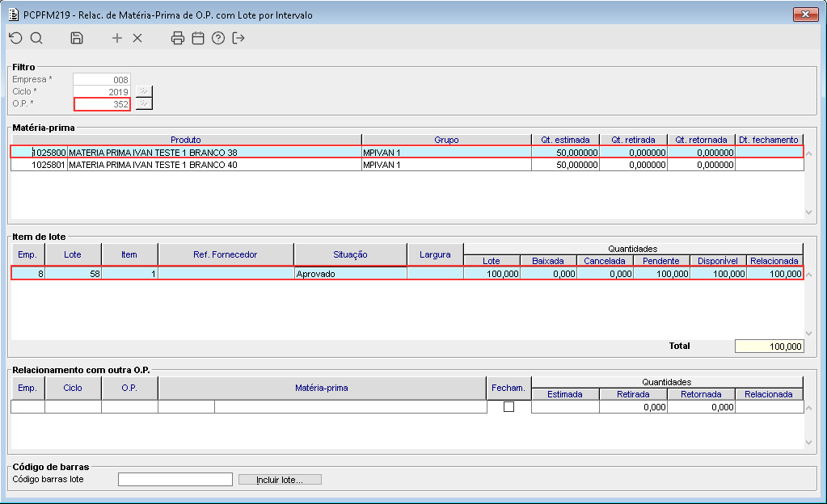The width and height of the screenshot is (827, 504).
Task: Click the Disponível column header
Action: (717, 260)
